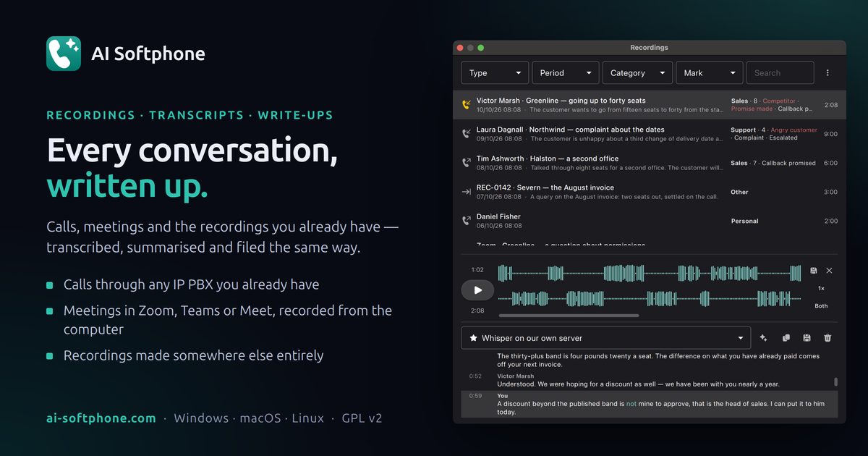The width and height of the screenshot is (868, 456).
Task: Select the Daniel Fisher recording row
Action: (649, 221)
